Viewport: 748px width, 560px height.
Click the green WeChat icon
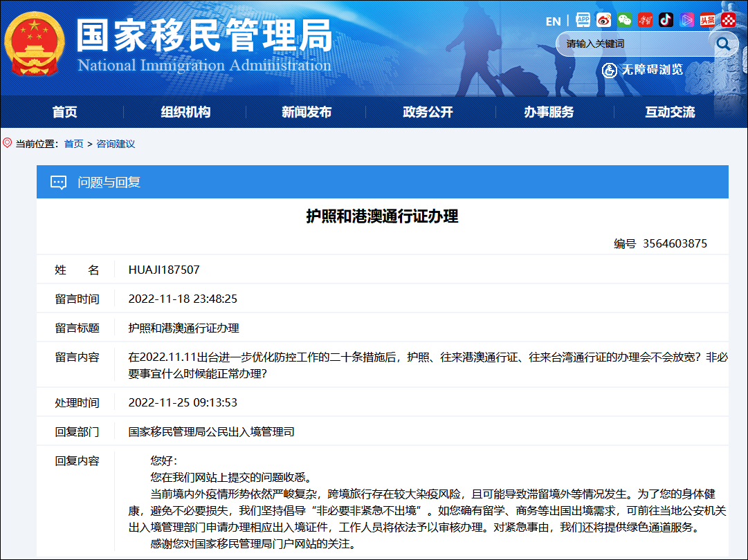(x=625, y=20)
